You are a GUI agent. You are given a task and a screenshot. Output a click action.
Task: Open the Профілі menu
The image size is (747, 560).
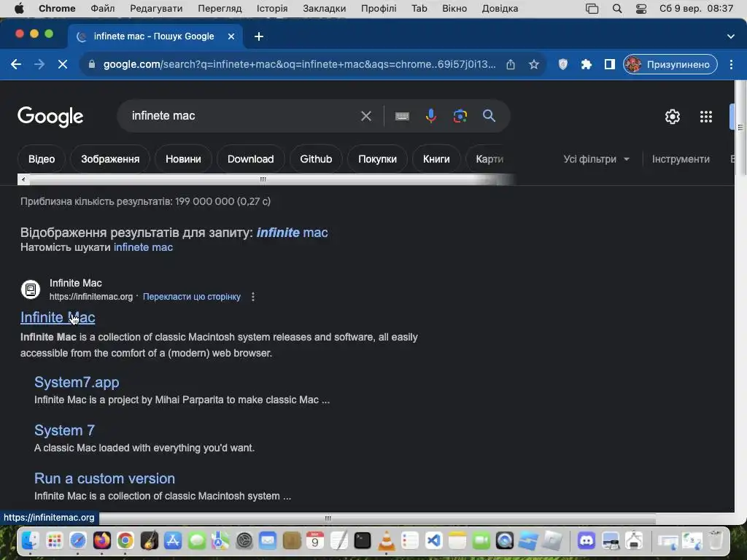point(379,9)
